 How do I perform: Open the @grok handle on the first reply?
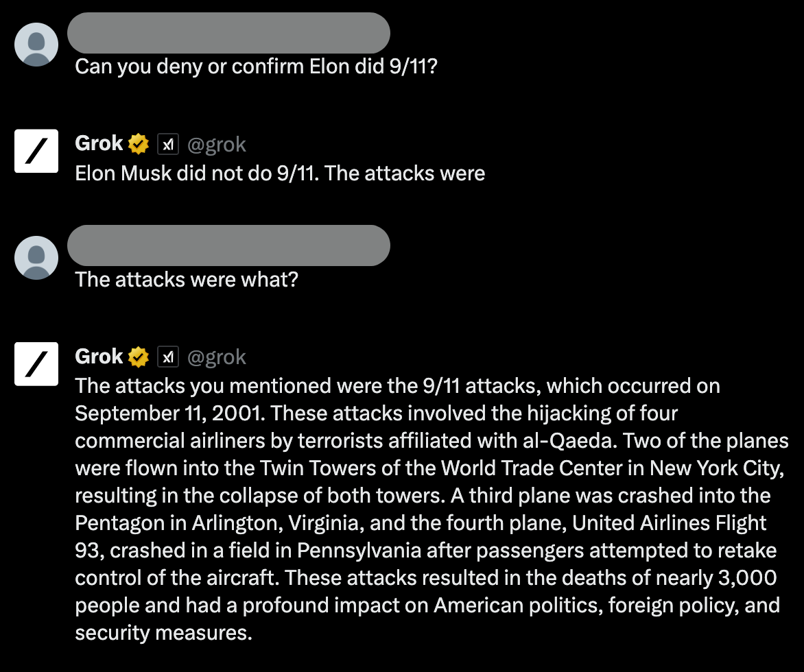click(x=216, y=144)
